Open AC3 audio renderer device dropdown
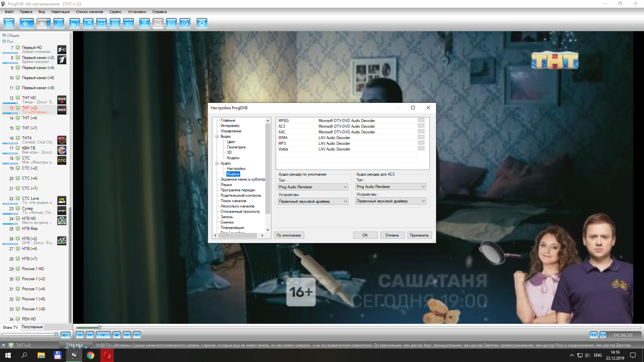The height and width of the screenshot is (362, 644). click(x=391, y=201)
